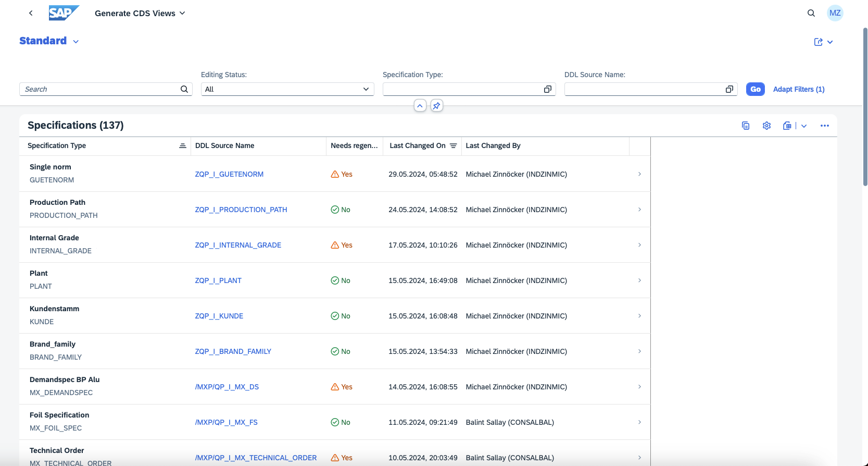Select the Single norm specification text

coord(51,167)
